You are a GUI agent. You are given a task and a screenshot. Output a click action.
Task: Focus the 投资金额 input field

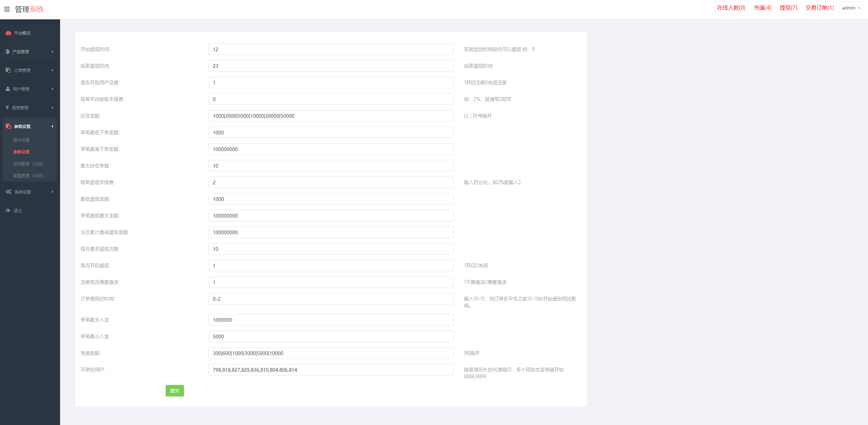point(331,116)
